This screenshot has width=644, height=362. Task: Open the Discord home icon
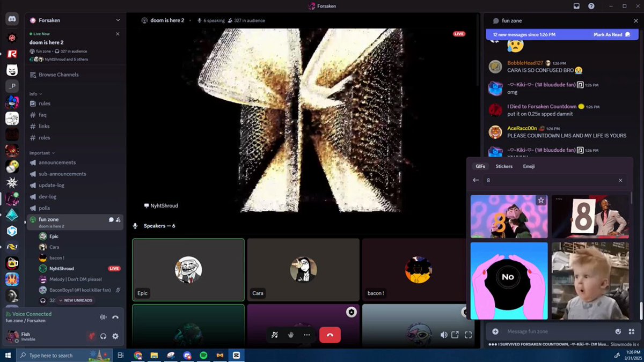point(12,19)
